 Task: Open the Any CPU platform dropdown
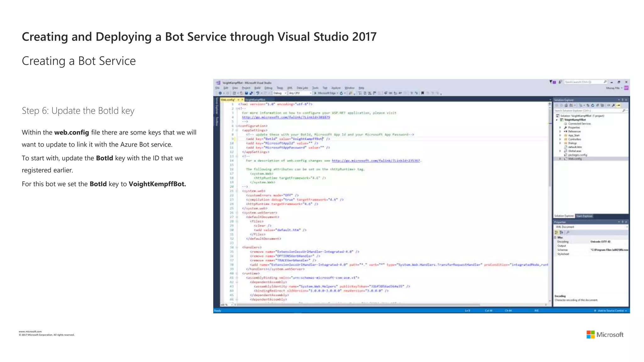pyautogui.click(x=300, y=93)
